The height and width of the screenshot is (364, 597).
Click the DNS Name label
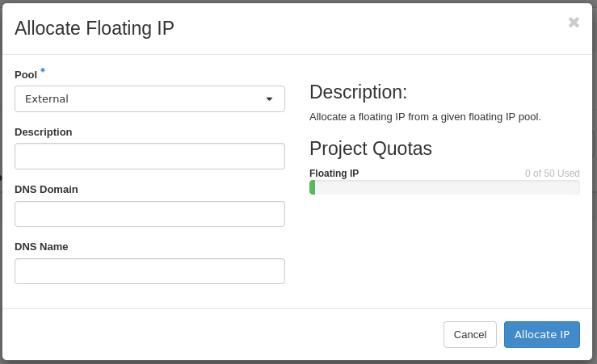41,247
